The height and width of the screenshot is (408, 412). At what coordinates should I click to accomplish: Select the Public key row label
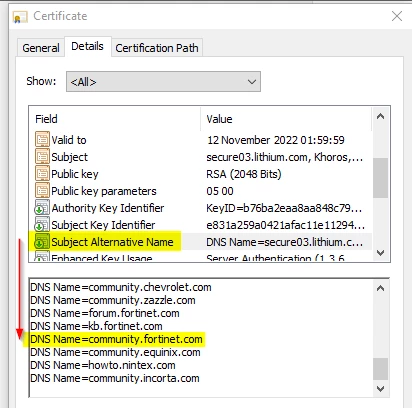pos(75,174)
